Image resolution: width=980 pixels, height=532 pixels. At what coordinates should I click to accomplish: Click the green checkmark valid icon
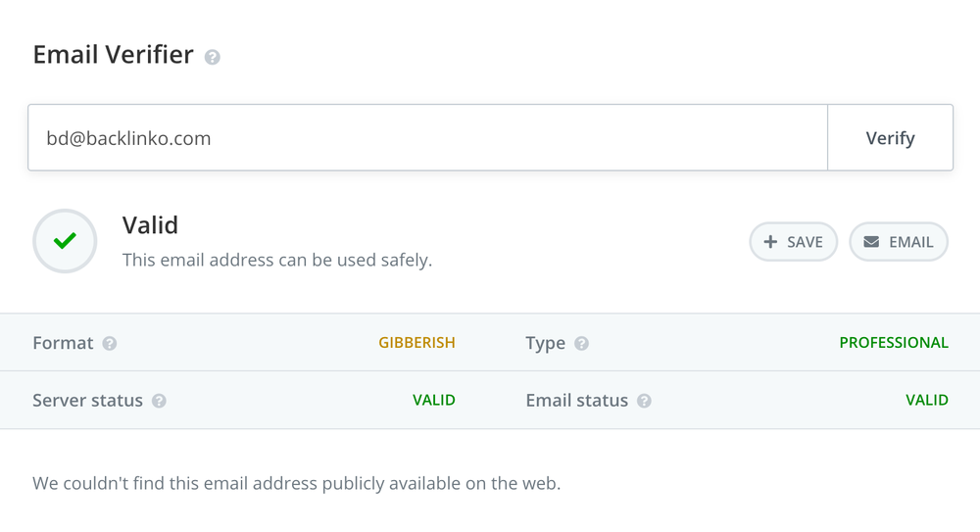pos(65,241)
